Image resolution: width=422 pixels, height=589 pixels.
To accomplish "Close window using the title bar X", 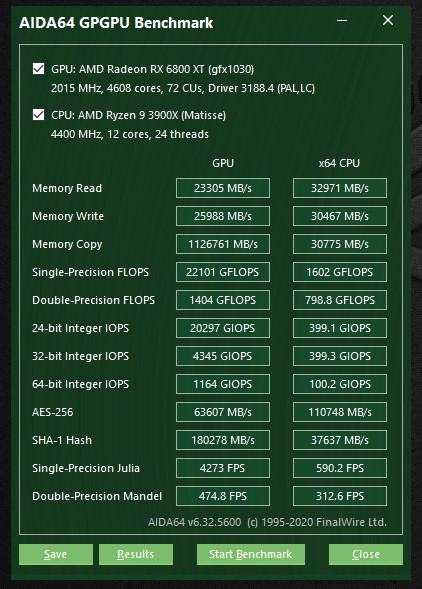I will [388, 20].
